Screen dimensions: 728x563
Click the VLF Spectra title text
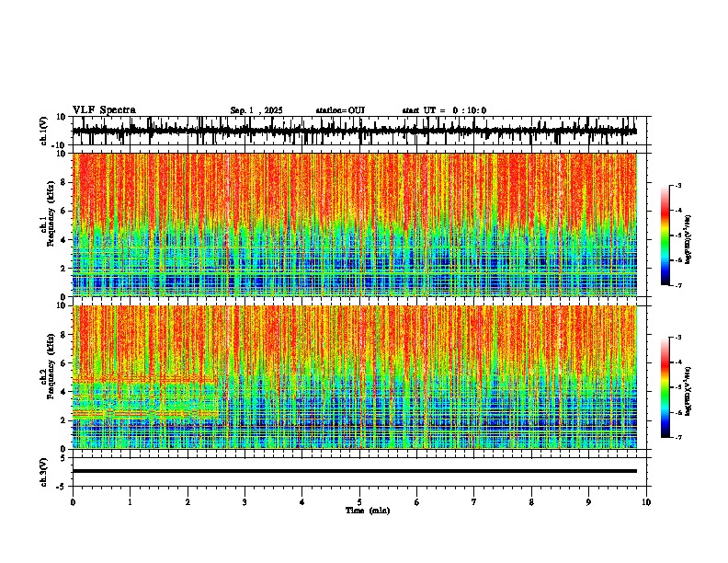(x=104, y=110)
